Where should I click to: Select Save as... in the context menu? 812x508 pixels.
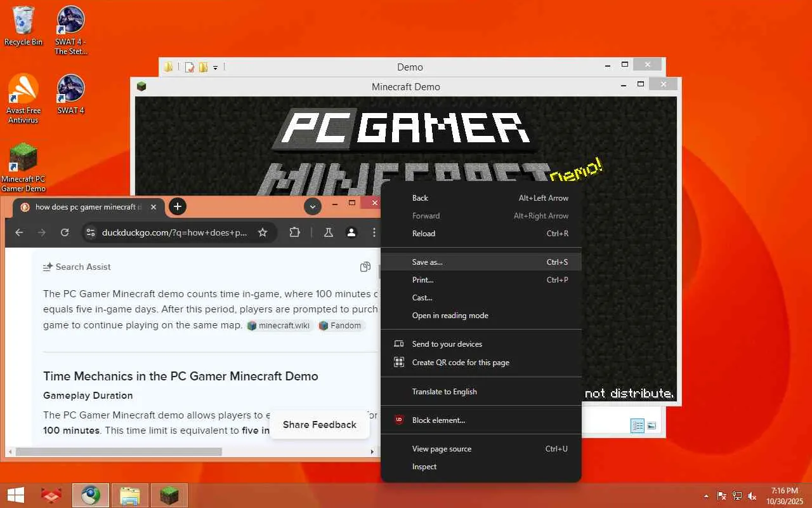click(x=481, y=262)
